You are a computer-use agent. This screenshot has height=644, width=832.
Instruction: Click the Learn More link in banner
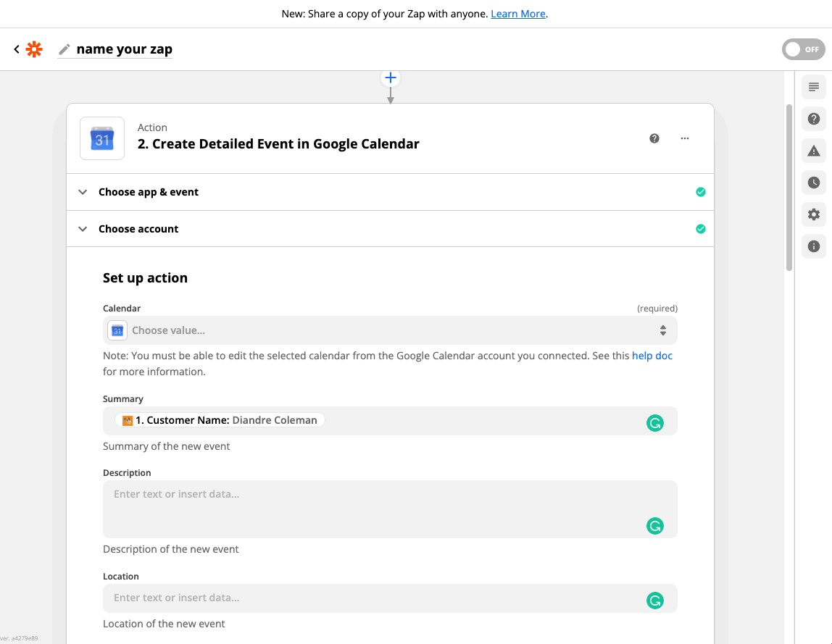pyautogui.click(x=517, y=14)
